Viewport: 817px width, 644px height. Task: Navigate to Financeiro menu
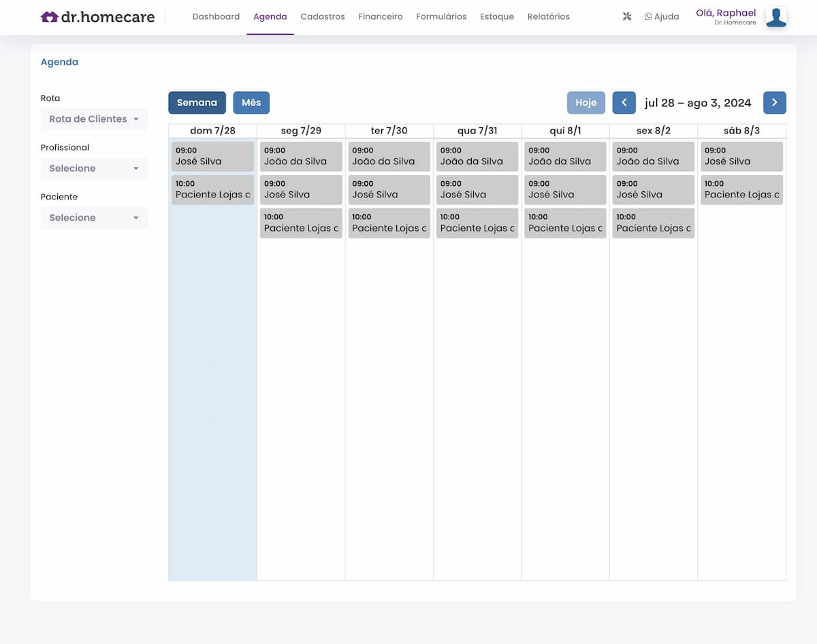[x=380, y=16]
